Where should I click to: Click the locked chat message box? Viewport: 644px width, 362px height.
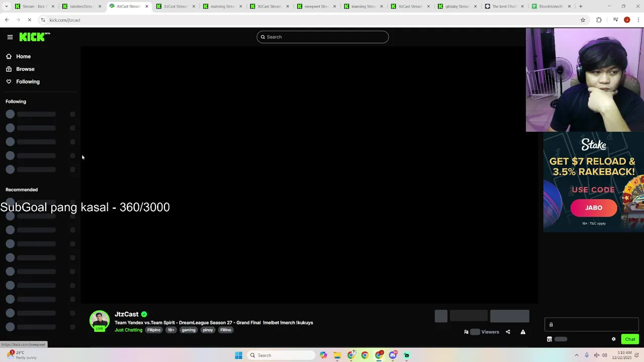(x=592, y=324)
